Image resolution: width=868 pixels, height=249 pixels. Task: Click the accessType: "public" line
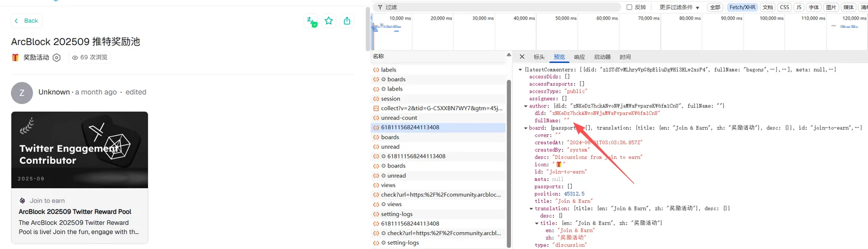558,91
